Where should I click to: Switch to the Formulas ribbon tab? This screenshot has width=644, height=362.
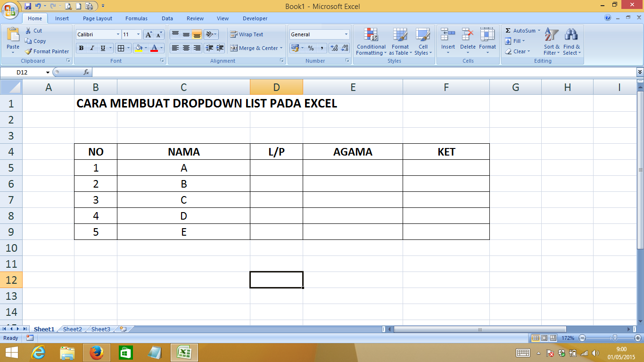click(x=136, y=18)
